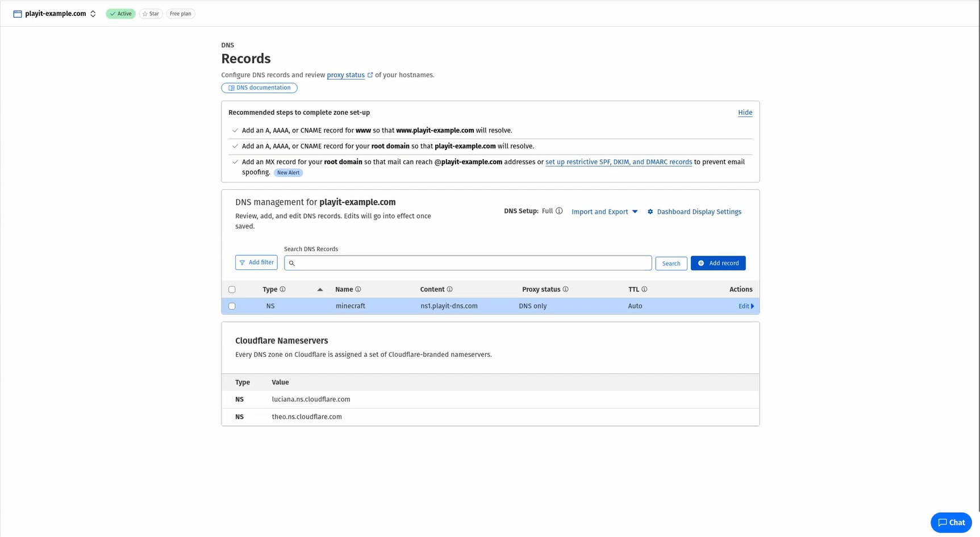980x537 pixels.
Task: Click the DNS Setup Full info icon
Action: coord(560,211)
